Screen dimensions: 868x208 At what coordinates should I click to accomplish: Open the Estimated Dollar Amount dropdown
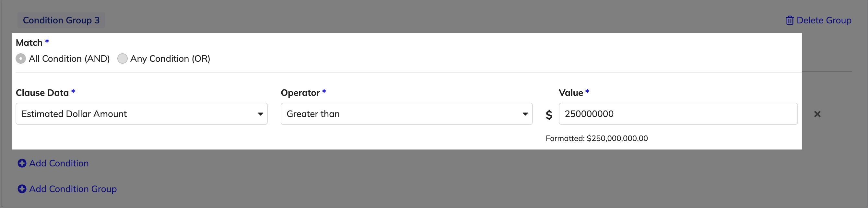click(x=142, y=114)
